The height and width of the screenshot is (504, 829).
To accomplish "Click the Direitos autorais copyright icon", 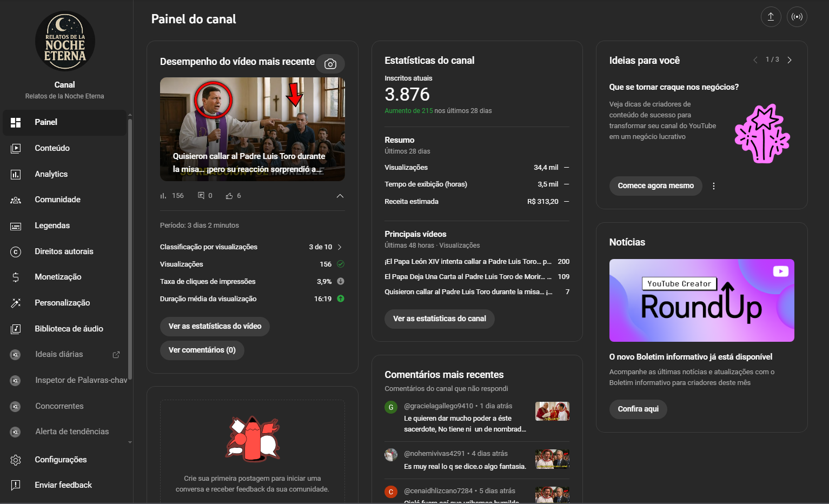I will [16, 251].
